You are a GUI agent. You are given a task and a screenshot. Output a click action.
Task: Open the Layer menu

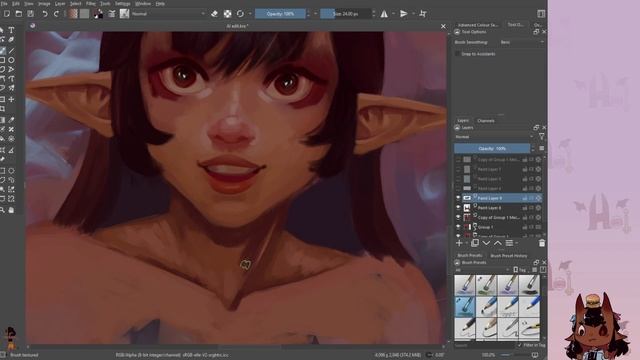(60, 4)
